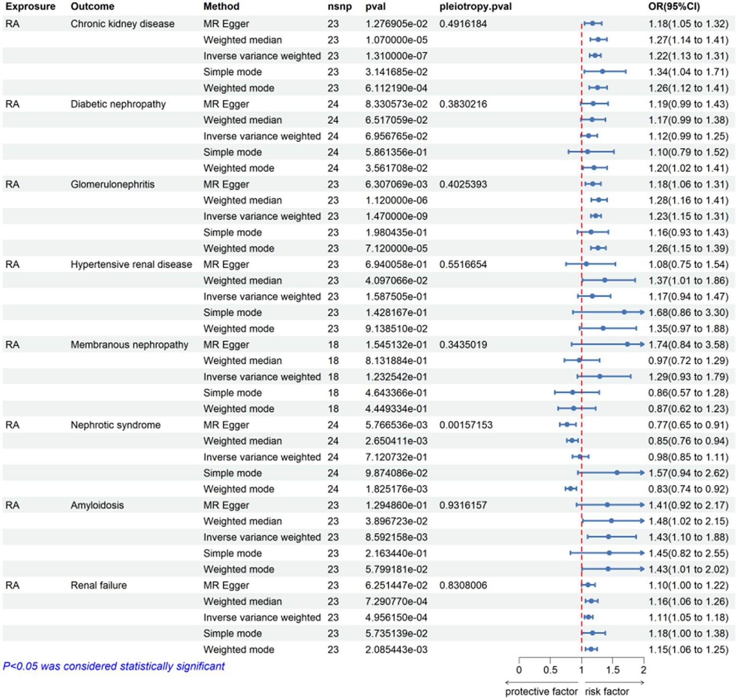Image resolution: width=738 pixels, height=700 pixels.
Task: Click the 'Amyloidosis' outcome label
Action: 97,505
